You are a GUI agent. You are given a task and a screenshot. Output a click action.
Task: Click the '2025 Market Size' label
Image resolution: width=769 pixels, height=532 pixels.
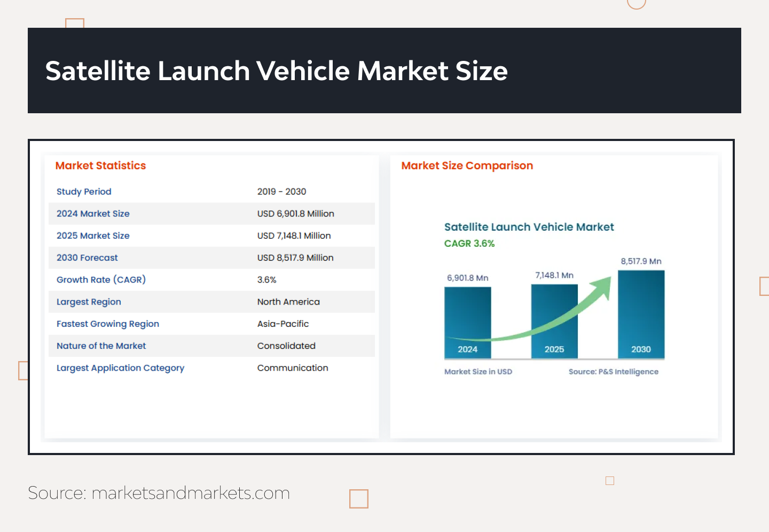(x=93, y=236)
